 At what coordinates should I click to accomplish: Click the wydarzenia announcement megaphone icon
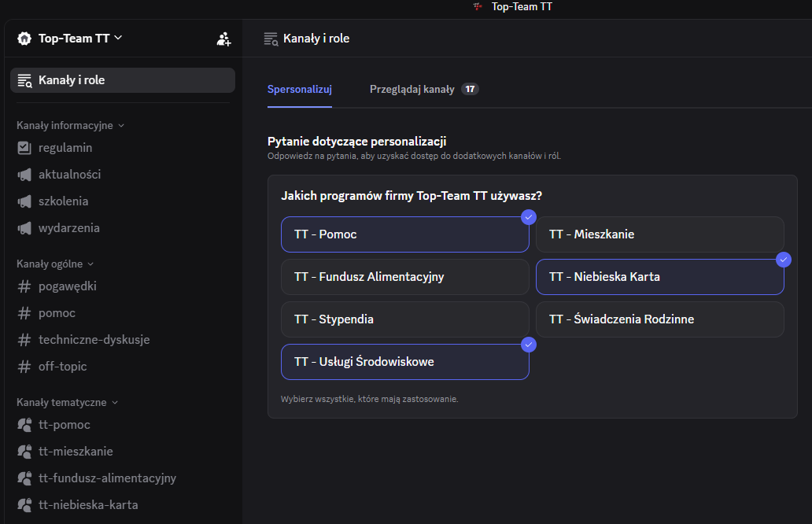(24, 228)
